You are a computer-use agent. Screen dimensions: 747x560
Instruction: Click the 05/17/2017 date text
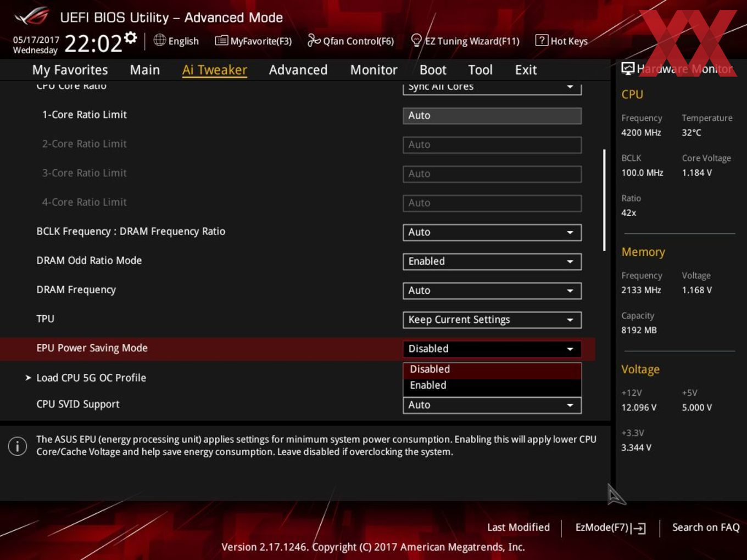coord(36,40)
